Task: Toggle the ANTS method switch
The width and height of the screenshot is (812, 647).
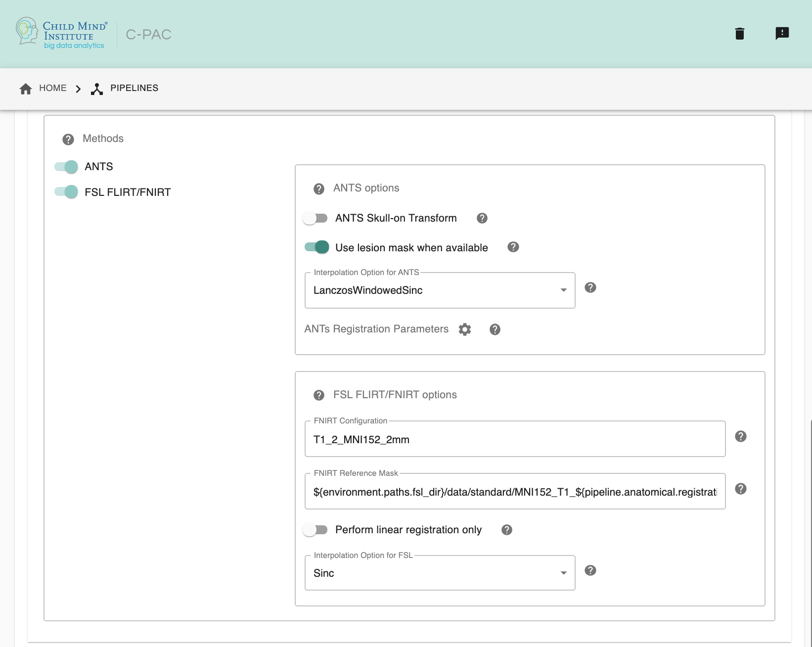Action: (67, 167)
